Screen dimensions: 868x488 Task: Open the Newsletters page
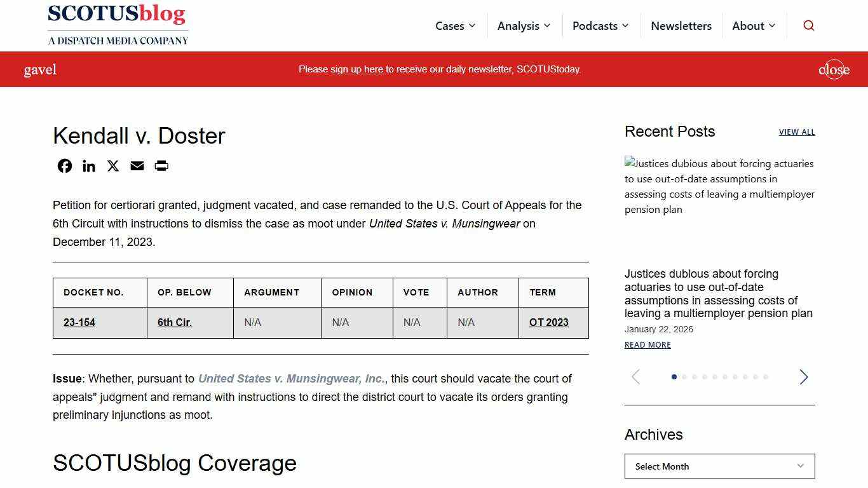point(681,26)
